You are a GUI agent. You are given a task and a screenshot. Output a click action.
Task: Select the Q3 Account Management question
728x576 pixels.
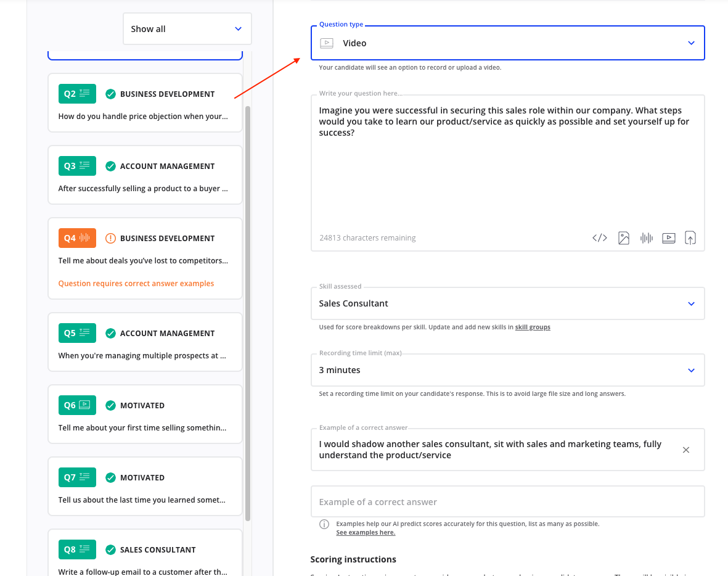(145, 175)
